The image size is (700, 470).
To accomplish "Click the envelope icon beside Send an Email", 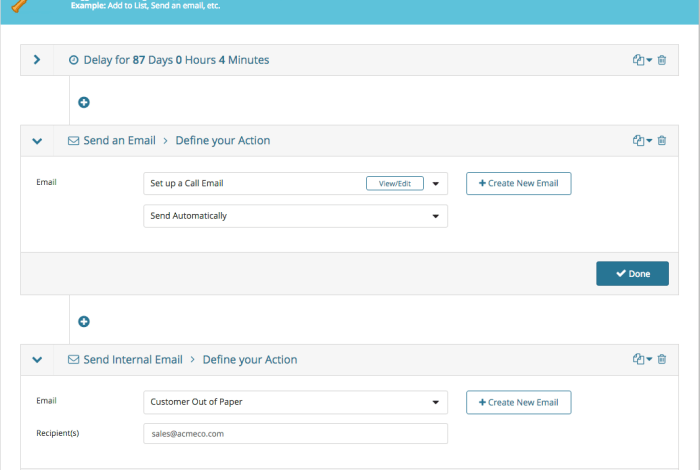I will (73, 141).
